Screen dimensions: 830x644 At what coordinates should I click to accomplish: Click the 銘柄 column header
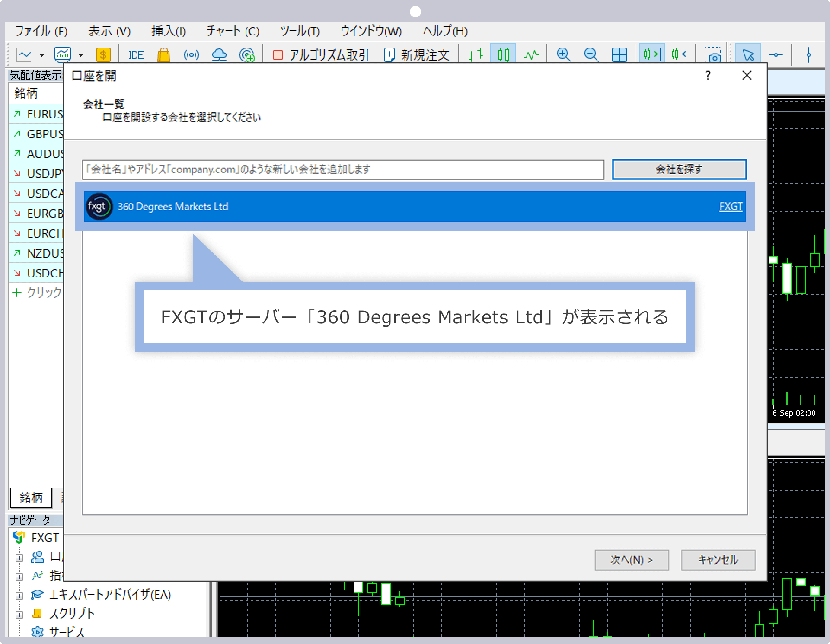[36, 93]
